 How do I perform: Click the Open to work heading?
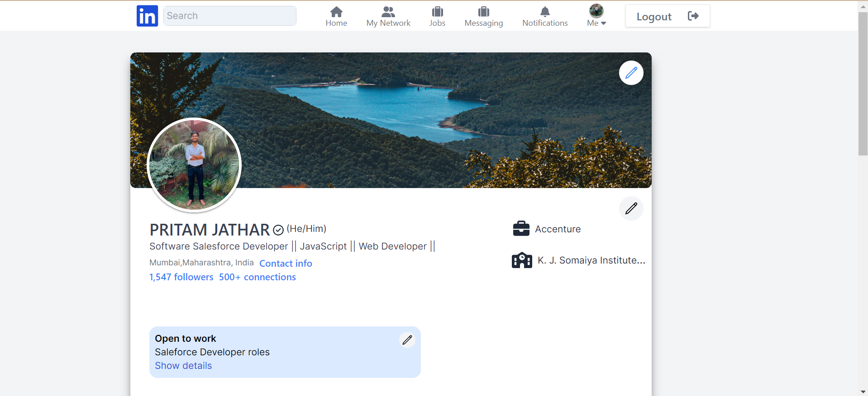point(186,339)
